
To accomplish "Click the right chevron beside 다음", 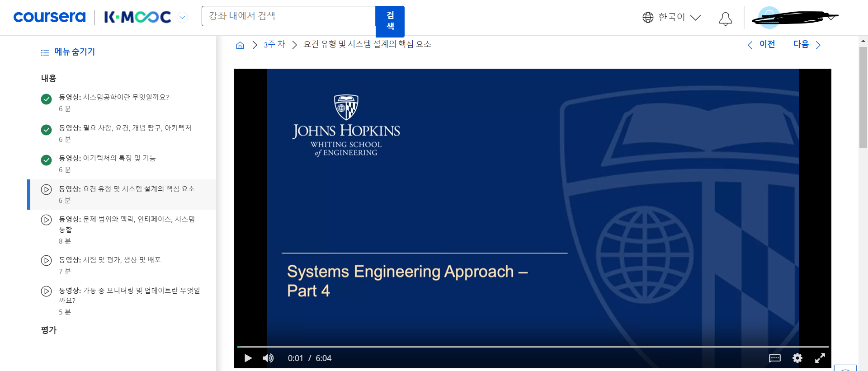I will pos(818,45).
